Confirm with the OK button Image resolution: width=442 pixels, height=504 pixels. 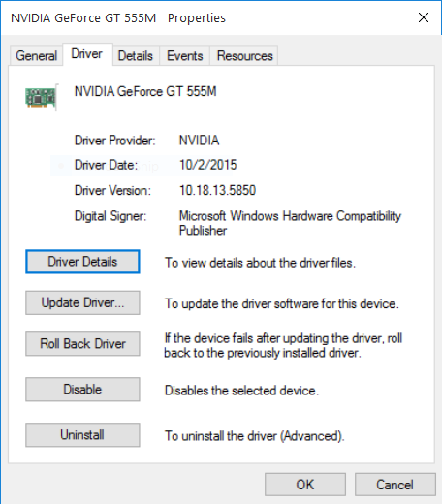pos(305,485)
